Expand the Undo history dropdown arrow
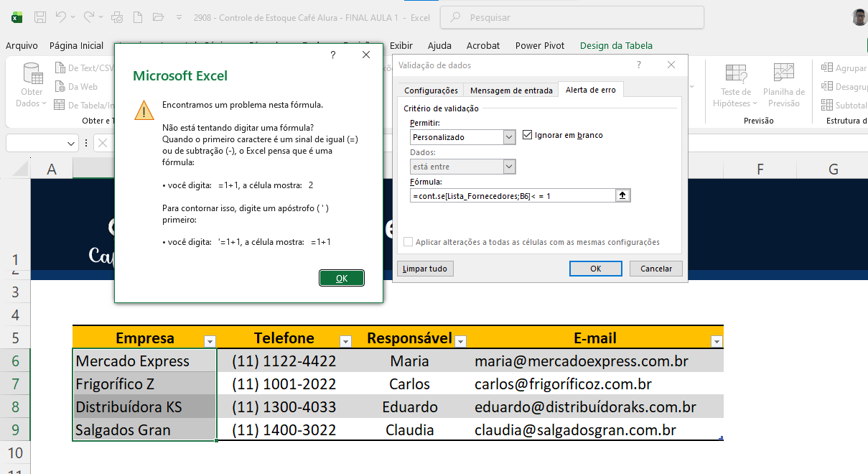The height and width of the screenshot is (474, 868). tap(73, 17)
